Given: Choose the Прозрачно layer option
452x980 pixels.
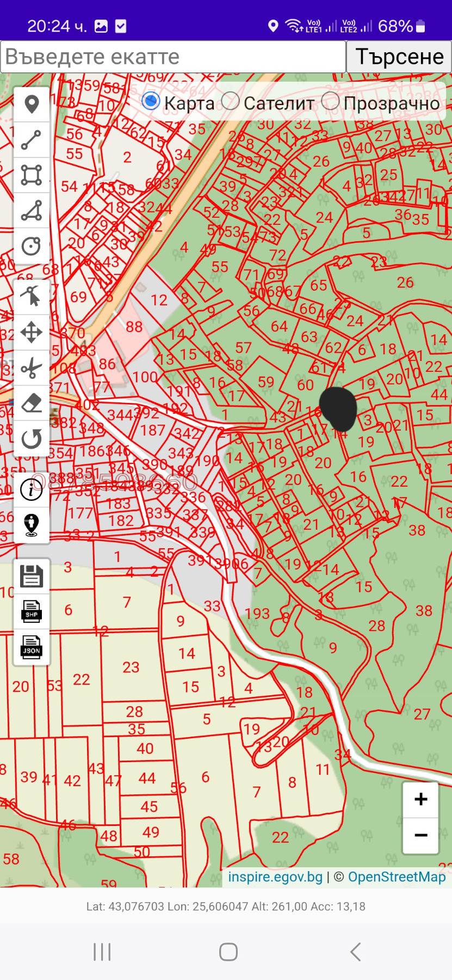Looking at the screenshot, I should 330,101.
